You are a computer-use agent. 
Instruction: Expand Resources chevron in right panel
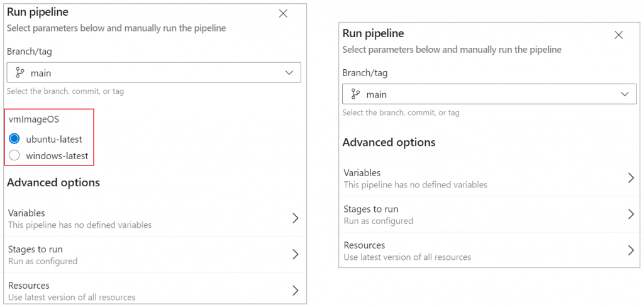click(631, 250)
